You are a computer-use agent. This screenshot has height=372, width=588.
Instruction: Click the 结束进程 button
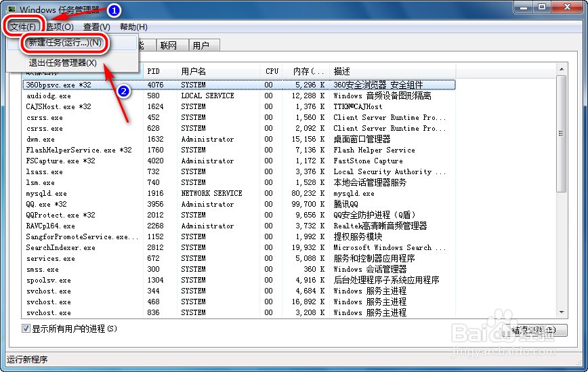534,330
